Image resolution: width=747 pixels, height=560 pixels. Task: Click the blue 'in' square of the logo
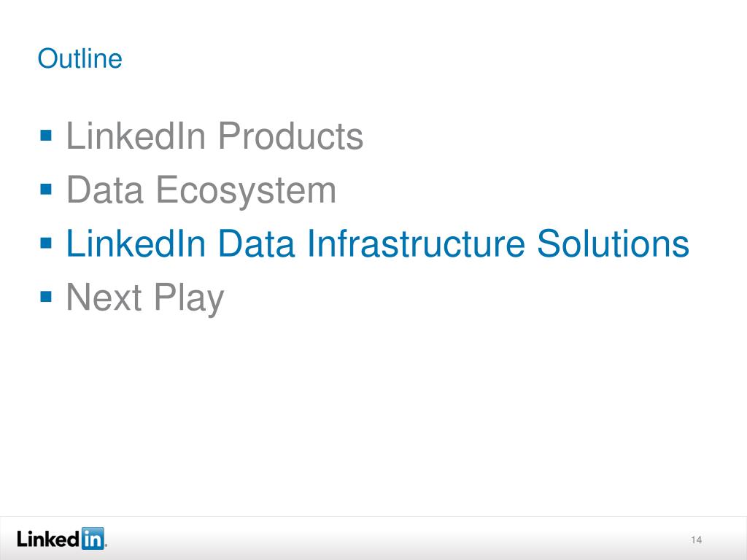tap(93, 539)
